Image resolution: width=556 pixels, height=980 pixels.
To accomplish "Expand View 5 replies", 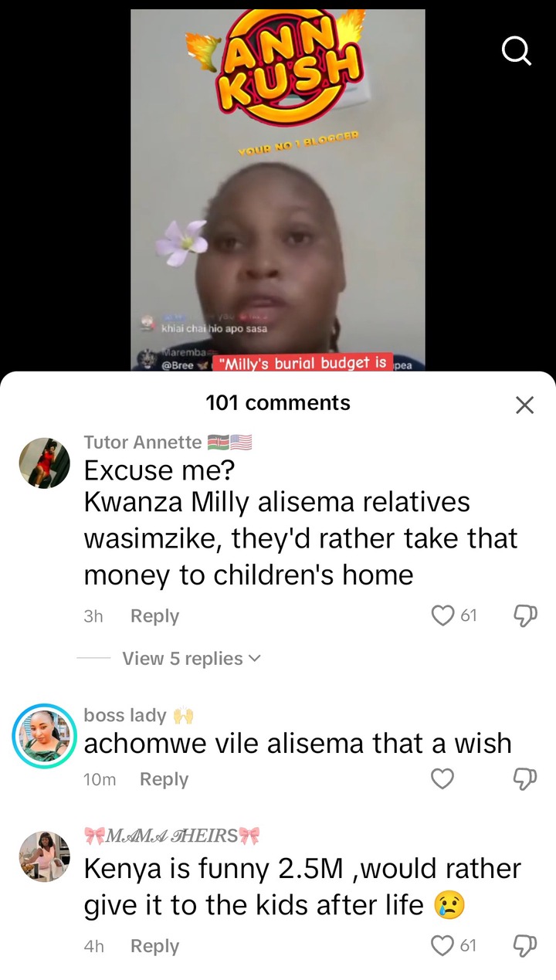I will click(x=191, y=659).
